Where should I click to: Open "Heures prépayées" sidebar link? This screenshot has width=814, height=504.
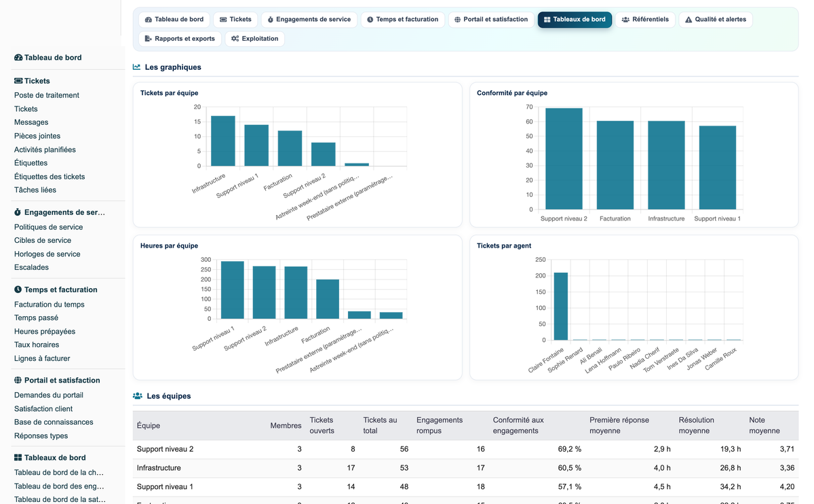(45, 332)
